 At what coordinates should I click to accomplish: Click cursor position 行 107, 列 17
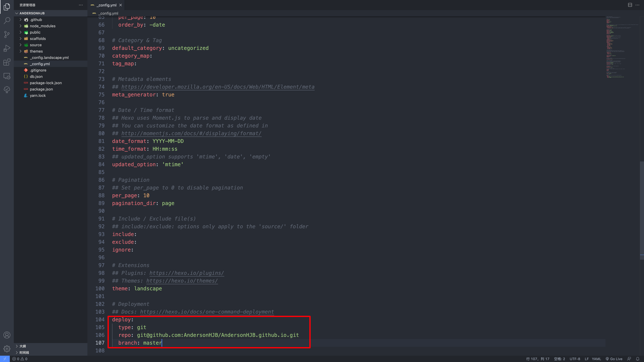pyautogui.click(x=537, y=359)
